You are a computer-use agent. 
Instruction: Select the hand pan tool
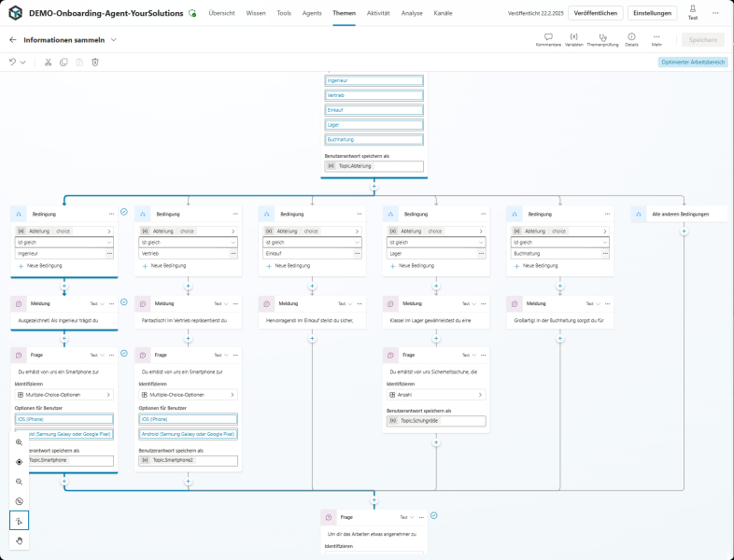[x=19, y=540]
